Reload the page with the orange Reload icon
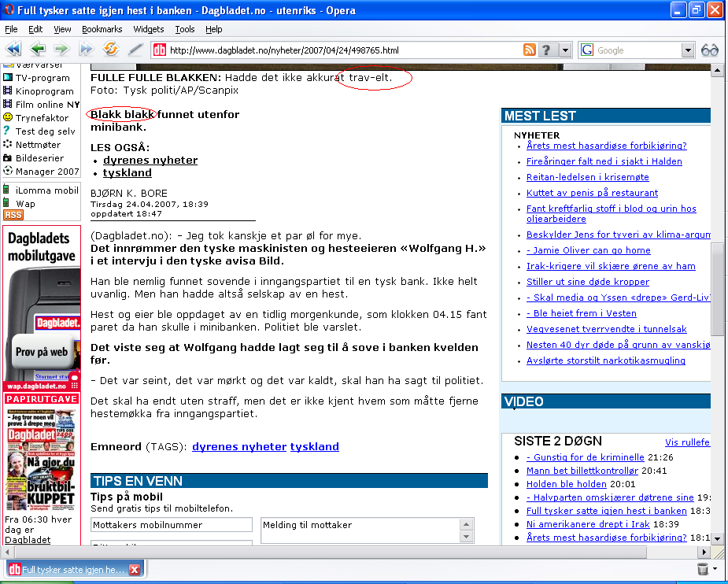Screen dimensions: 728x584 [110, 48]
